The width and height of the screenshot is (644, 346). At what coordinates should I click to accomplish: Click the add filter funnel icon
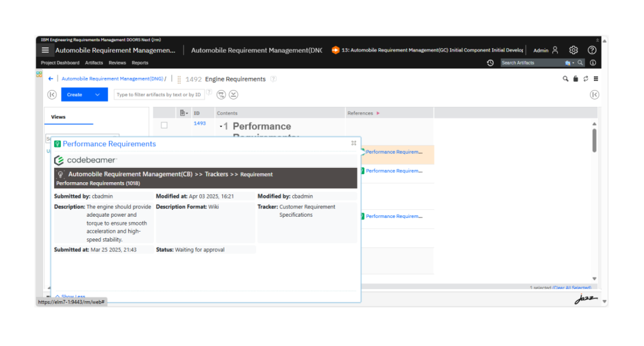click(221, 95)
